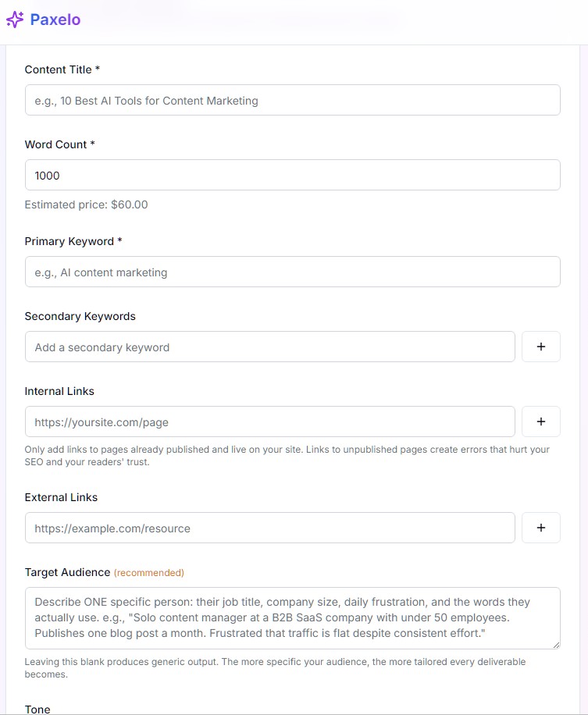Image resolution: width=588 pixels, height=715 pixels.
Task: Click the Target Audience textarea resize handle
Action: click(x=557, y=646)
